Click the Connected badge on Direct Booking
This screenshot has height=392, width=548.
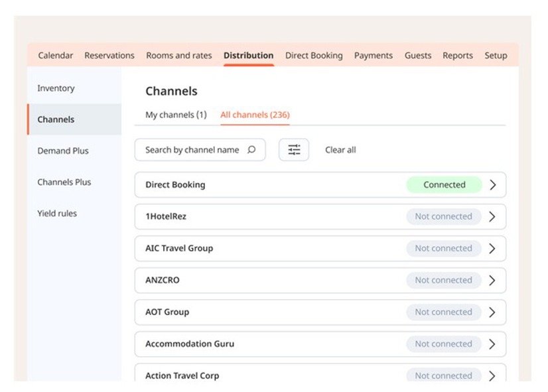pos(443,184)
